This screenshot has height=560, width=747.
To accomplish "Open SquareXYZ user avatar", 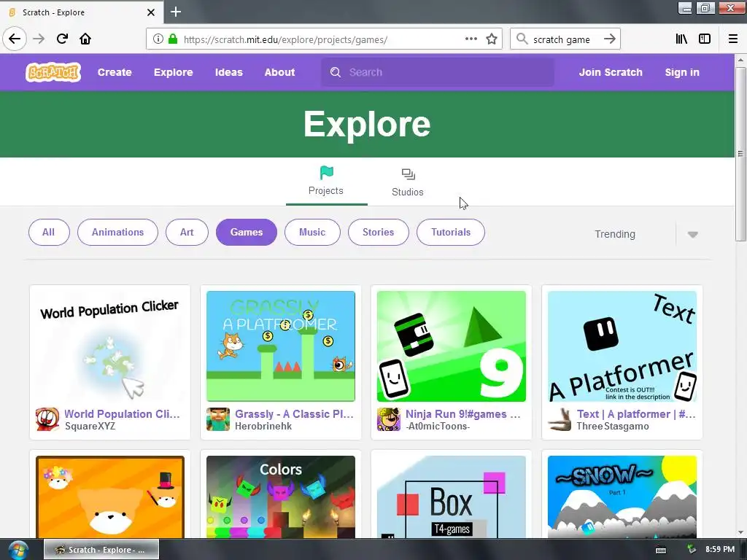I will pyautogui.click(x=47, y=419).
